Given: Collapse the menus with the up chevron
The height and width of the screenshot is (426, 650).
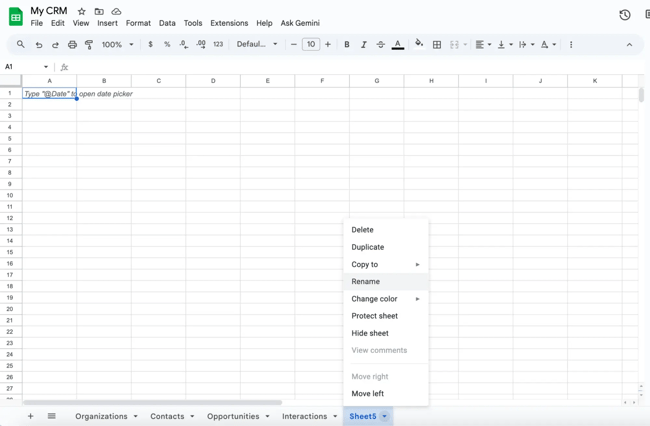Looking at the screenshot, I should [629, 44].
